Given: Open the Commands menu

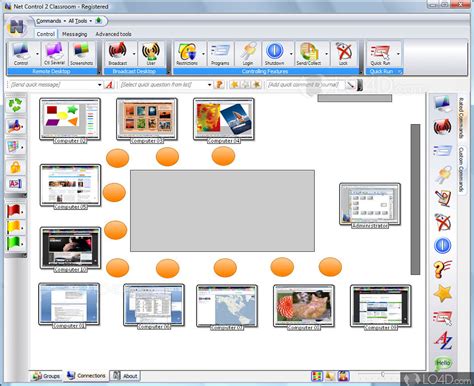Looking at the screenshot, I should (50, 21).
